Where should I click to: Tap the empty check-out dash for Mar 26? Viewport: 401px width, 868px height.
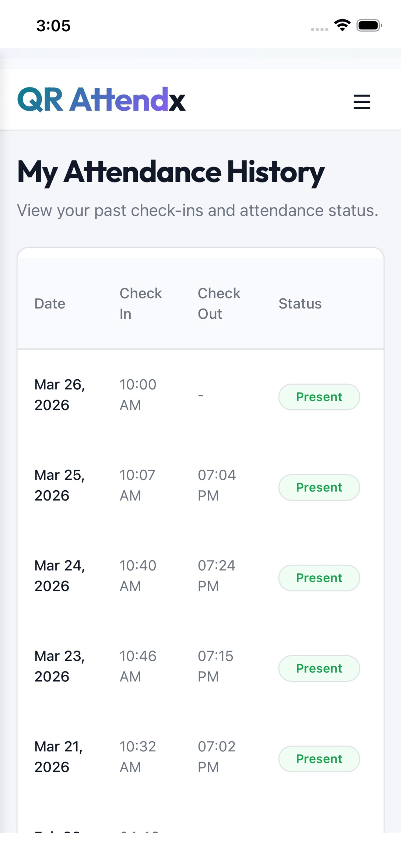(x=201, y=395)
